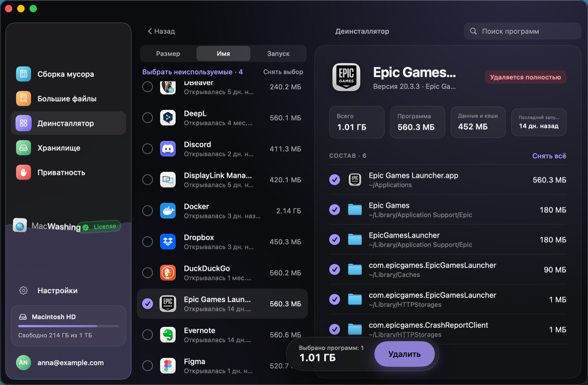Screen dimensions: 588x385
Task: Click the MacWashing logo icon
Action: [20, 225]
